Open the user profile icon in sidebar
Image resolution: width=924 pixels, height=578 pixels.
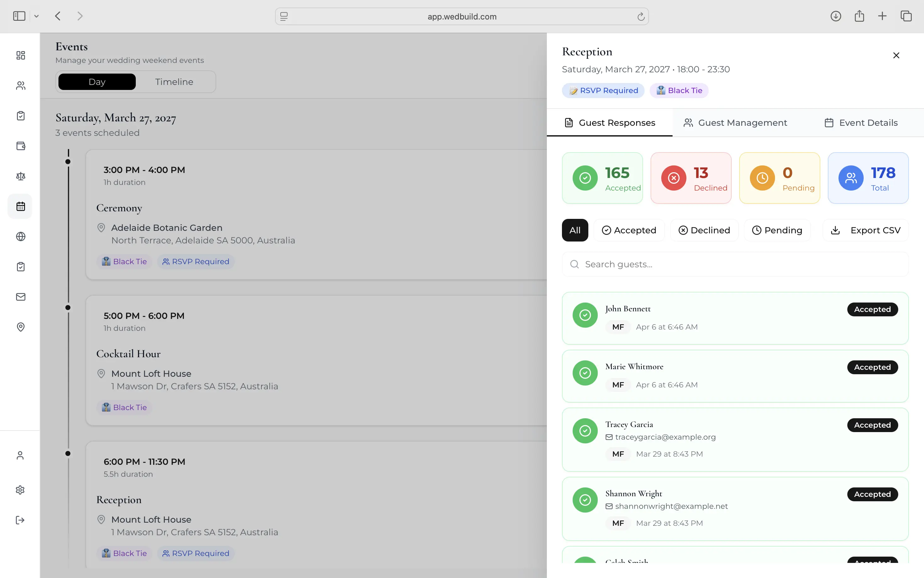pyautogui.click(x=20, y=456)
